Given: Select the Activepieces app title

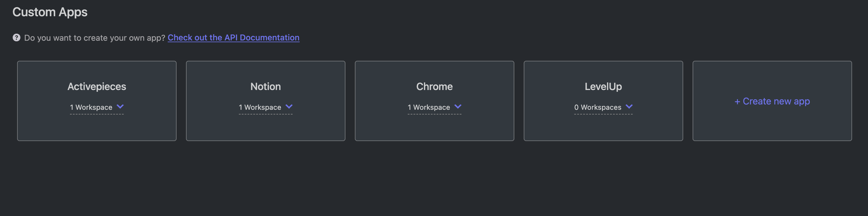Looking at the screenshot, I should 97,86.
